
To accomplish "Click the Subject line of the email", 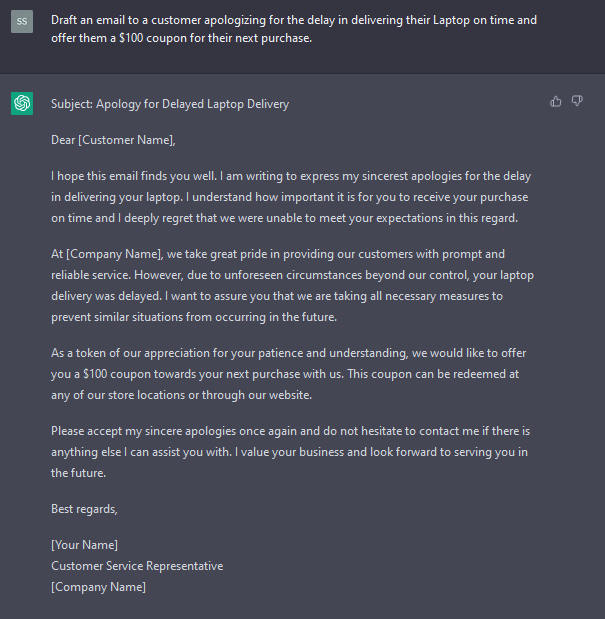I will click(x=170, y=104).
